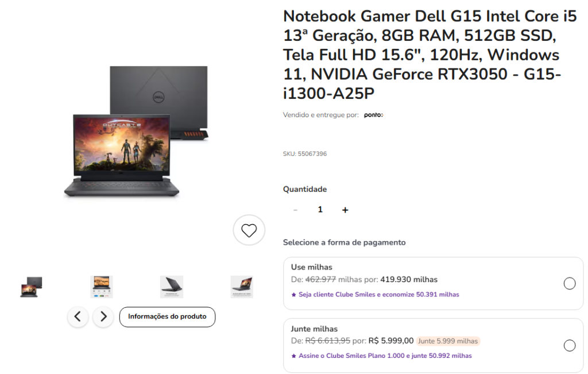Image resolution: width=588 pixels, height=374 pixels.
Task: Show second thumbnail of laptop front view
Action: (101, 287)
